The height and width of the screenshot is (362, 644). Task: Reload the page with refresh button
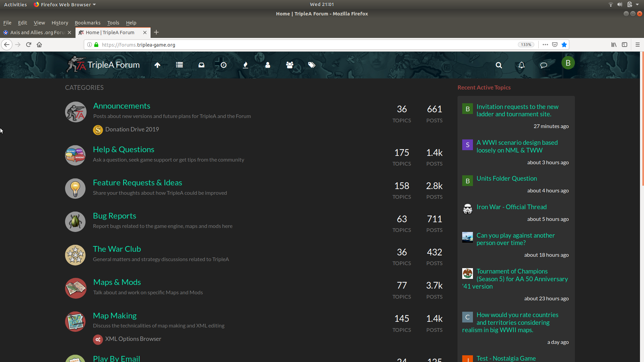pyautogui.click(x=29, y=45)
